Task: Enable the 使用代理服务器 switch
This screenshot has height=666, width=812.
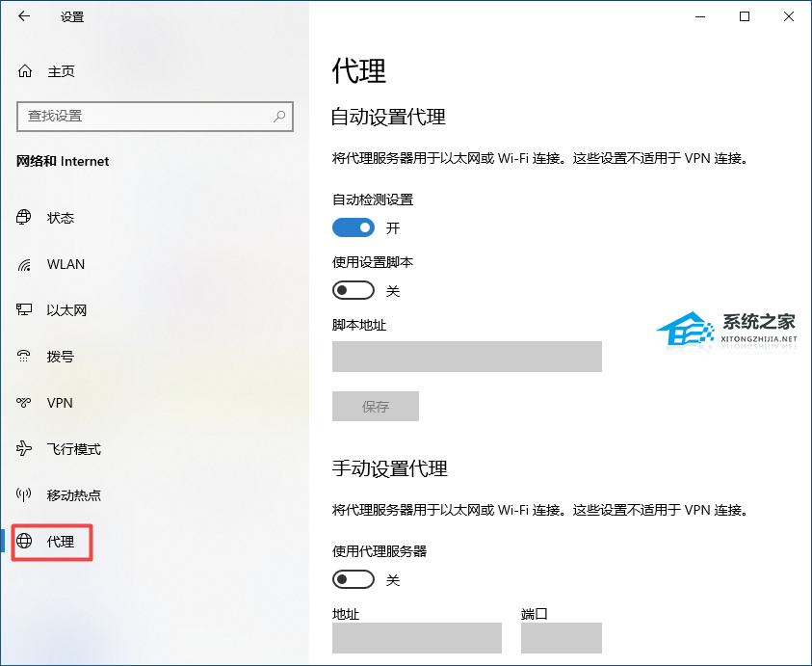Action: 354,579
